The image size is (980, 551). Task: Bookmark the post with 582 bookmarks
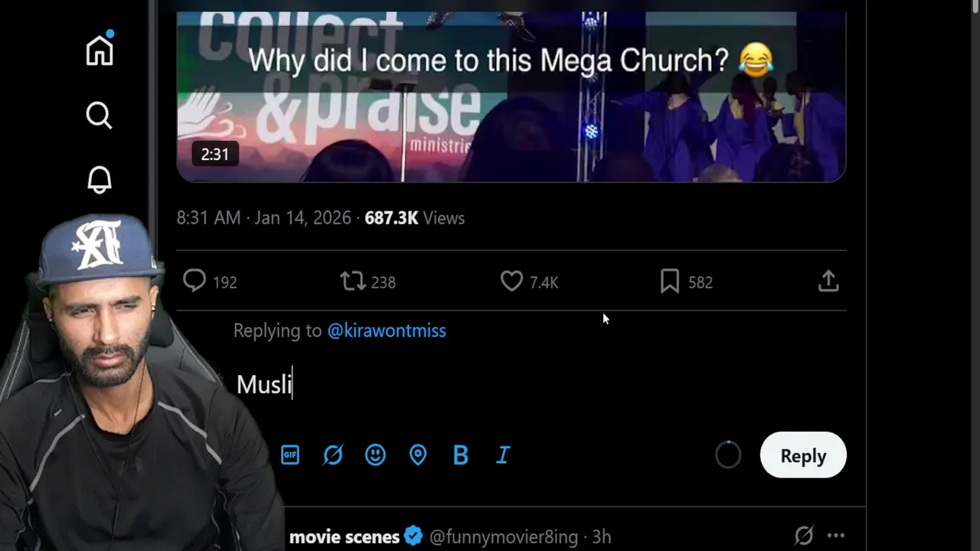click(670, 282)
